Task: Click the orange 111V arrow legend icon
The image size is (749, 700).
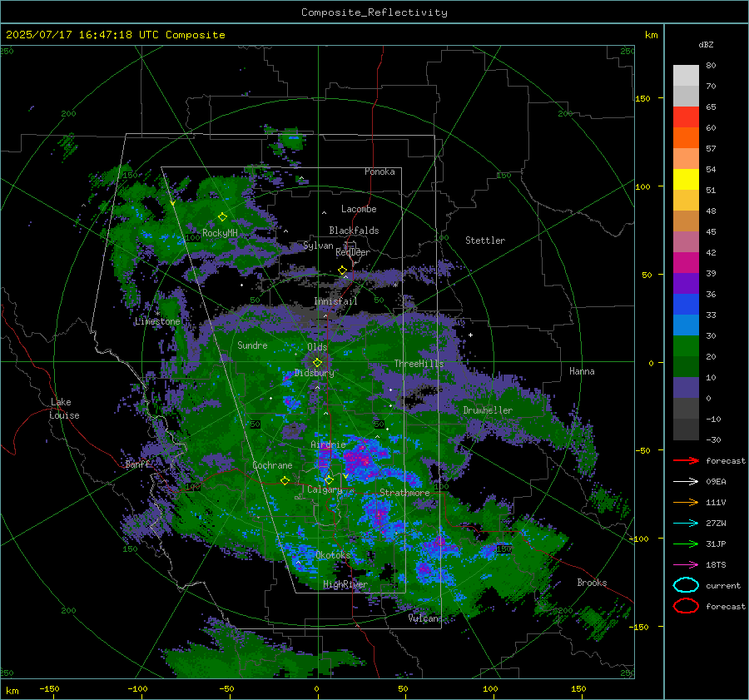Action: coord(686,502)
